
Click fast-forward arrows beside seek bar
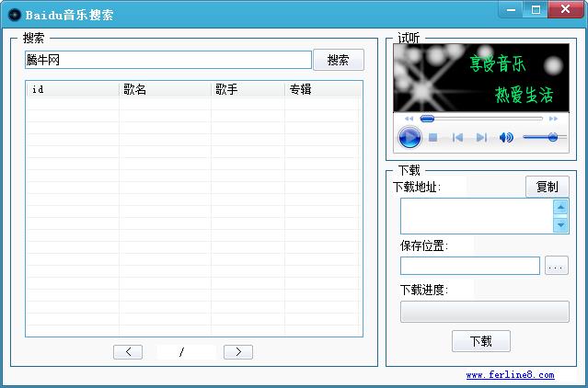pos(553,119)
